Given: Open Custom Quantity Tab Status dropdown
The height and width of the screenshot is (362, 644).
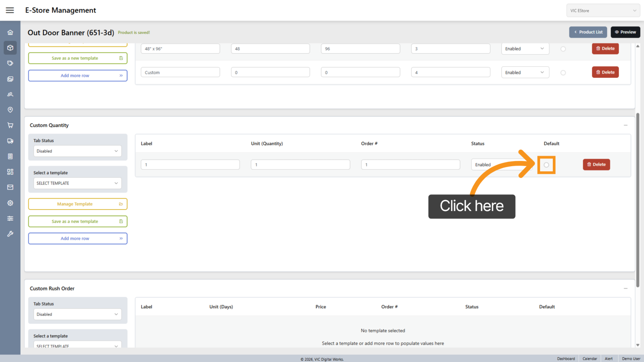Looking at the screenshot, I should 77,151.
